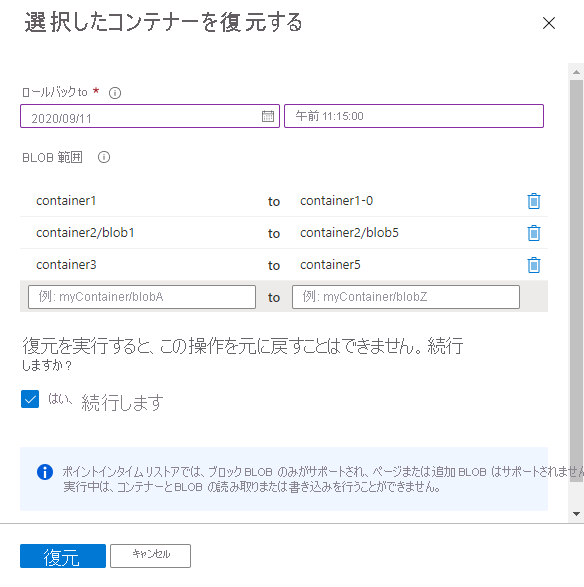Close the restore containers dialog
The image size is (584, 587).
click(549, 23)
